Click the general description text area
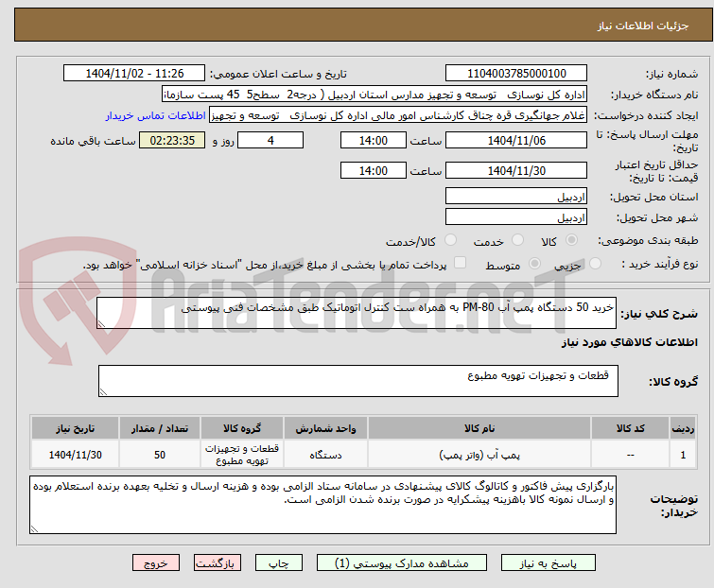714x588 pixels. (357, 313)
